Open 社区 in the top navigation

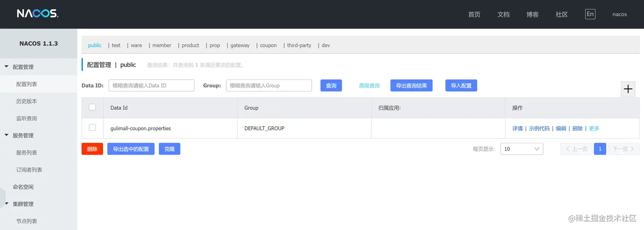click(x=562, y=14)
